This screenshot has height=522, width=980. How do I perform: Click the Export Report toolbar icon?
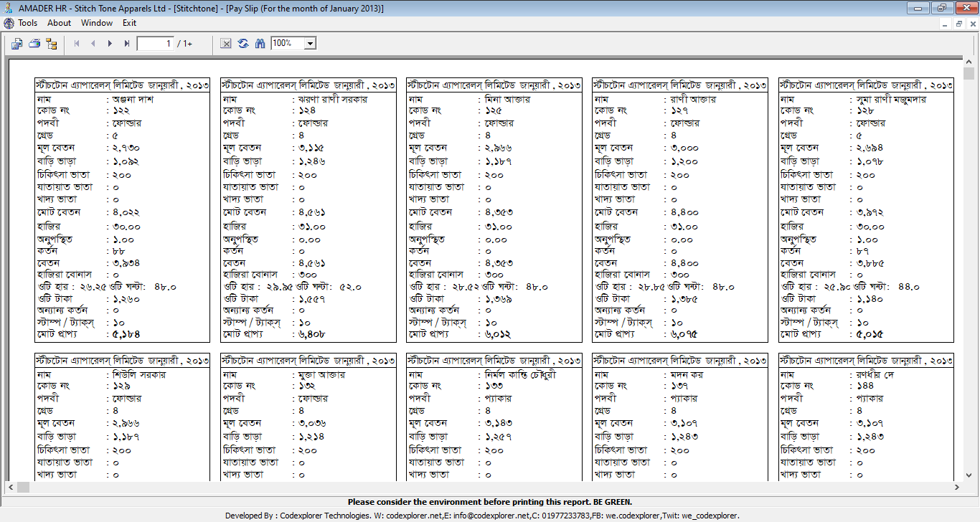17,44
